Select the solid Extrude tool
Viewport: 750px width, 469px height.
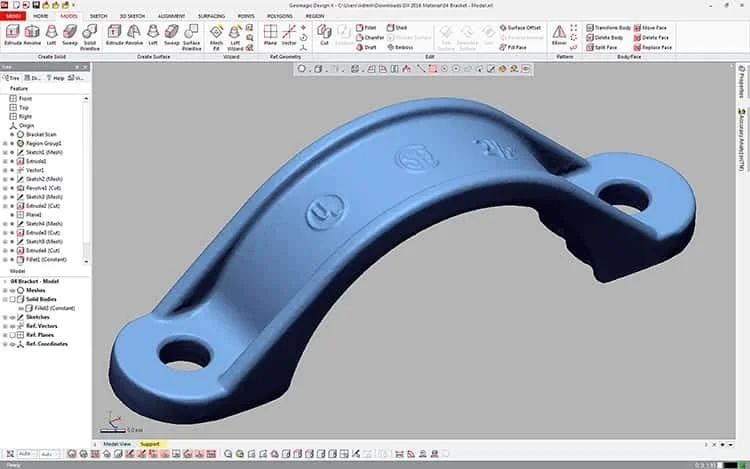point(13,35)
